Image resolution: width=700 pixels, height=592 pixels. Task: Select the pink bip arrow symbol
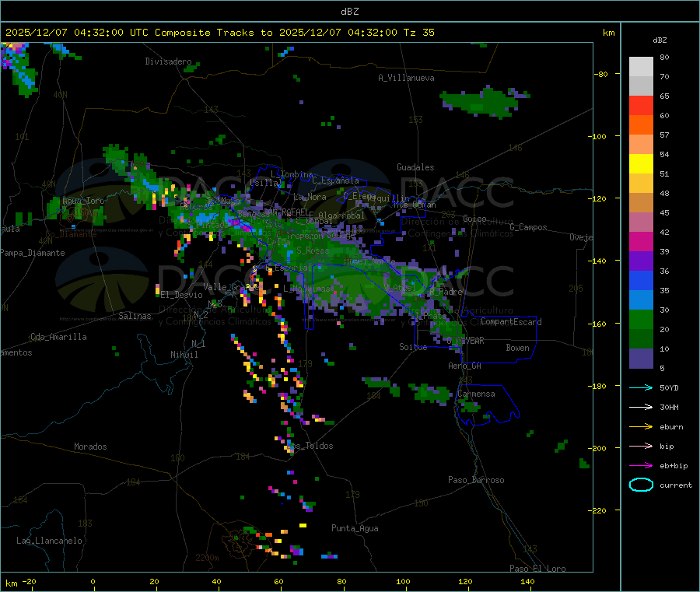pos(641,446)
